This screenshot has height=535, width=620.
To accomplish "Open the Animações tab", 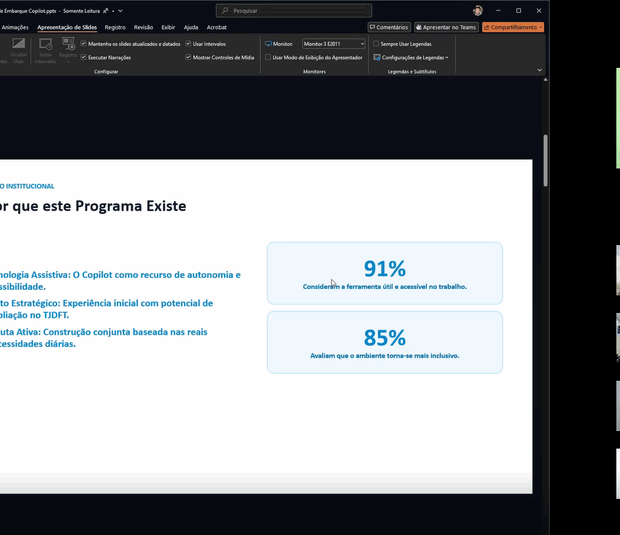I will (x=15, y=27).
